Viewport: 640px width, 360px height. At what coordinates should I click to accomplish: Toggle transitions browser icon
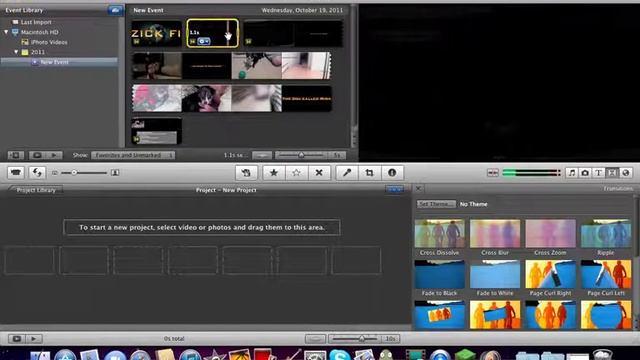tap(612, 173)
